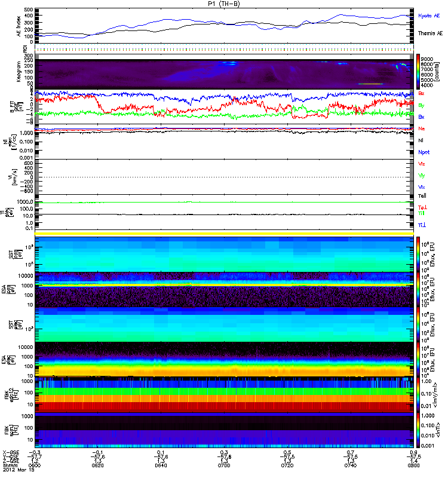The width and height of the screenshot is (448, 478).
Task: Select the red "Bz" legend label
Action: coord(421,94)
